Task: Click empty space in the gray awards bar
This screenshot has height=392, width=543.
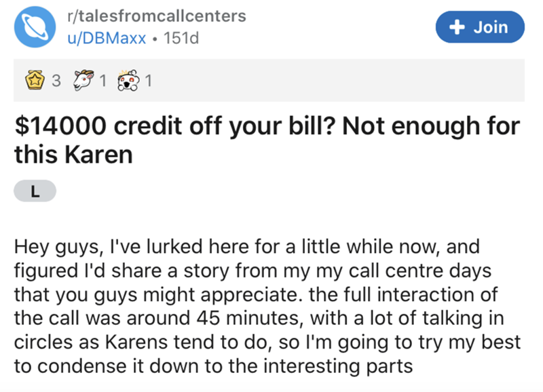Action: (x=339, y=81)
